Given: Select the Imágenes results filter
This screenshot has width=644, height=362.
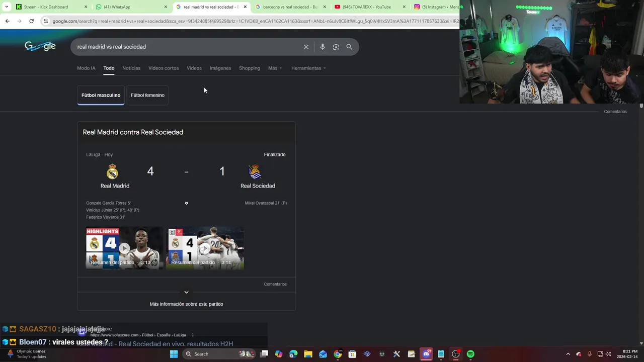Looking at the screenshot, I should click(220, 68).
